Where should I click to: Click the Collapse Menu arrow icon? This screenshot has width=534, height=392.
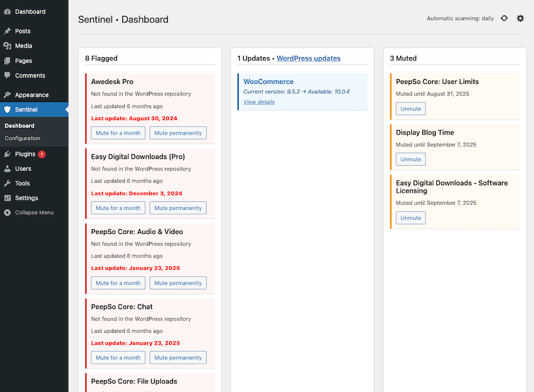(7, 213)
